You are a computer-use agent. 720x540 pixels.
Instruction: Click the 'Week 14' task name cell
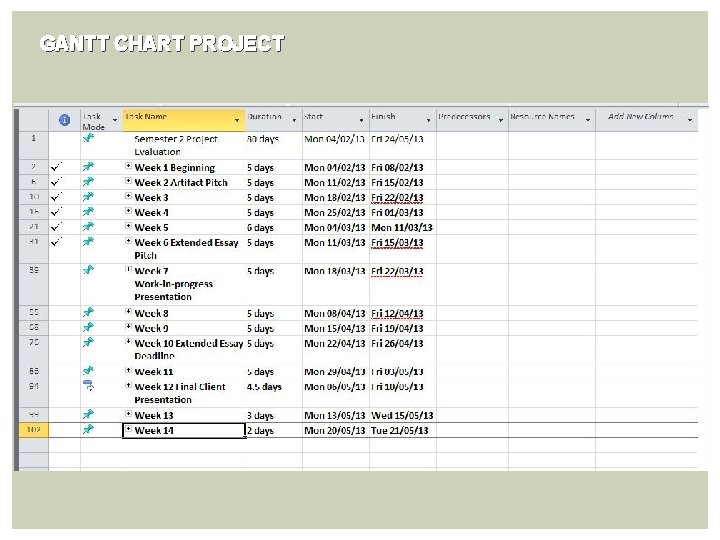184,430
